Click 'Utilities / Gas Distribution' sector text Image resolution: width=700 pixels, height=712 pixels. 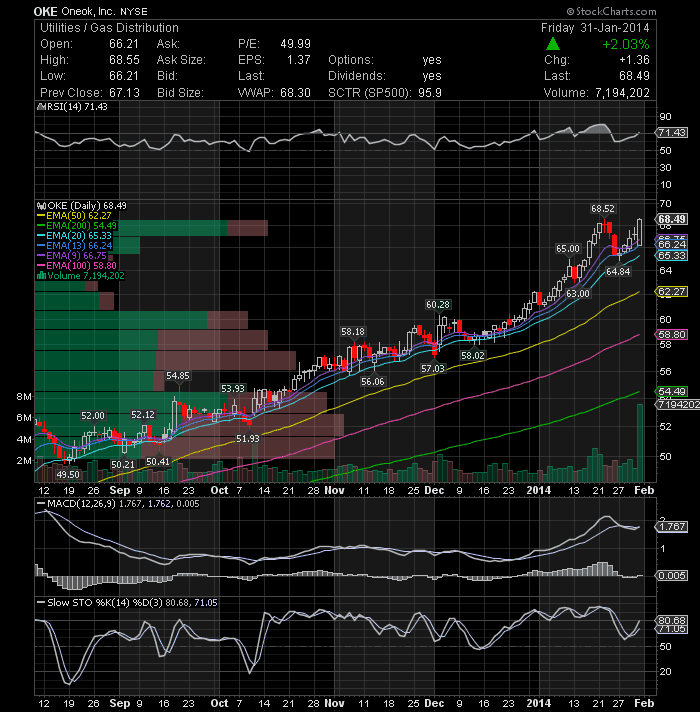click(109, 28)
